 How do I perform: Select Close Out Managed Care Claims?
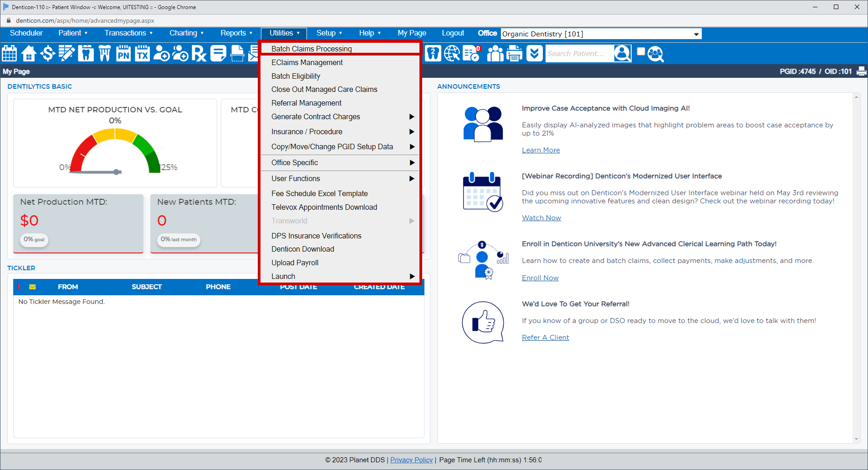(340, 90)
